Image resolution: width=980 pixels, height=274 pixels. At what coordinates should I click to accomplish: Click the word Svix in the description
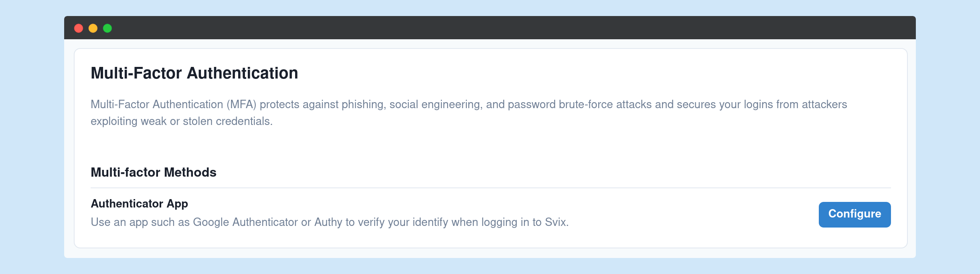[556, 222]
